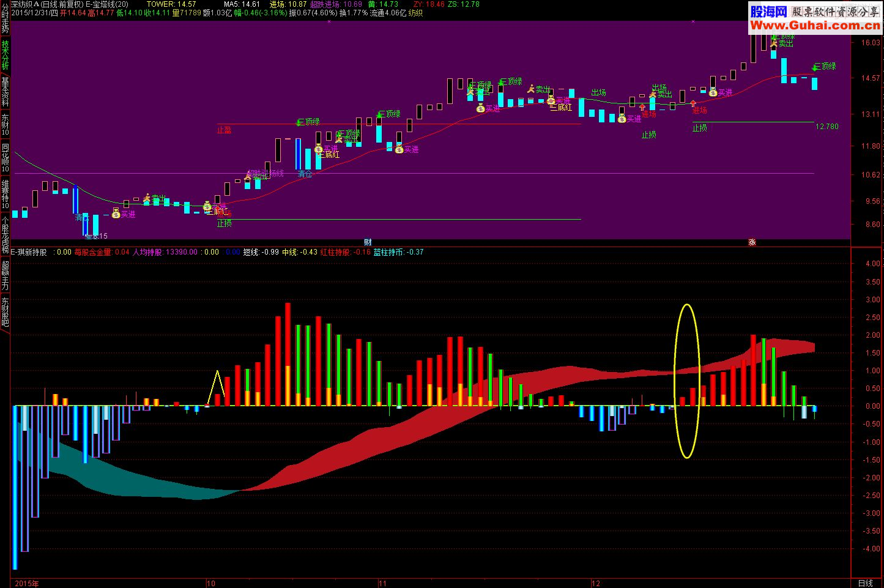Click the 2015/12/31/四 date in the header
Image resolution: width=884 pixels, height=588 pixels.
pyautogui.click(x=35, y=12)
